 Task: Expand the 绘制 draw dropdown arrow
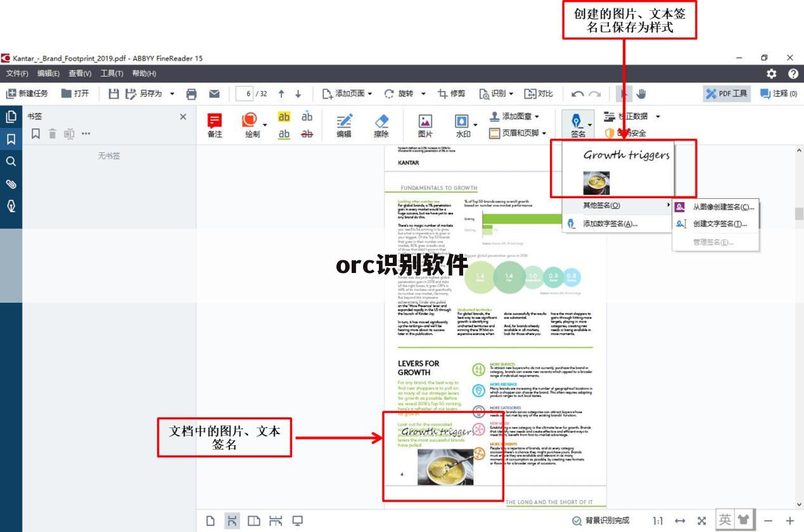pyautogui.click(x=264, y=125)
